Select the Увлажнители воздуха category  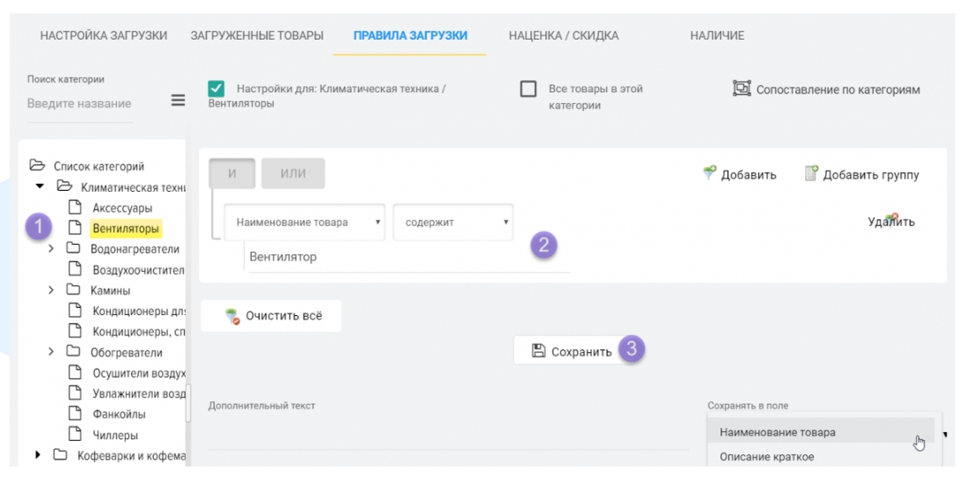tap(139, 394)
